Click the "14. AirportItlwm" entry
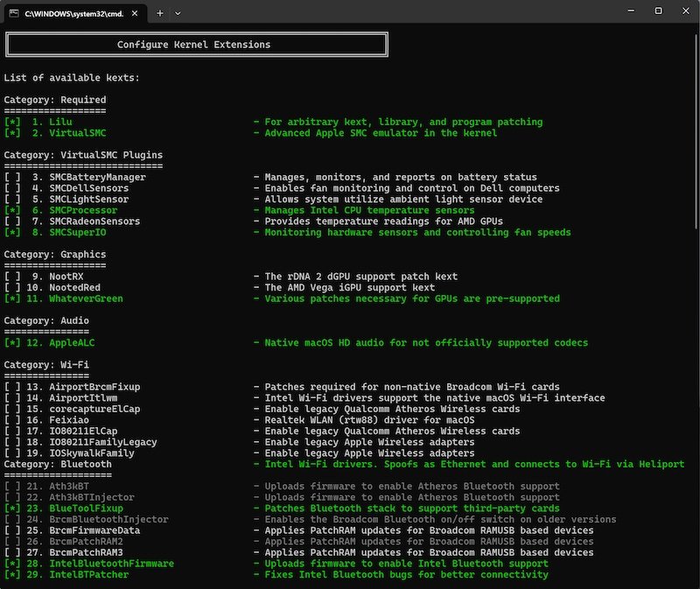Viewport: 700px width, 589px height. click(x=72, y=398)
